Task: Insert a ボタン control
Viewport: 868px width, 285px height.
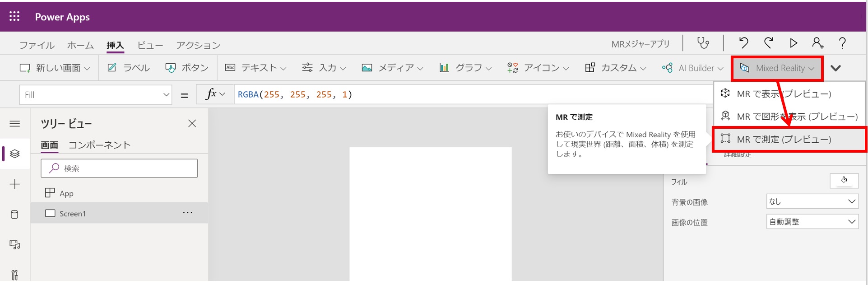Action: [x=187, y=68]
